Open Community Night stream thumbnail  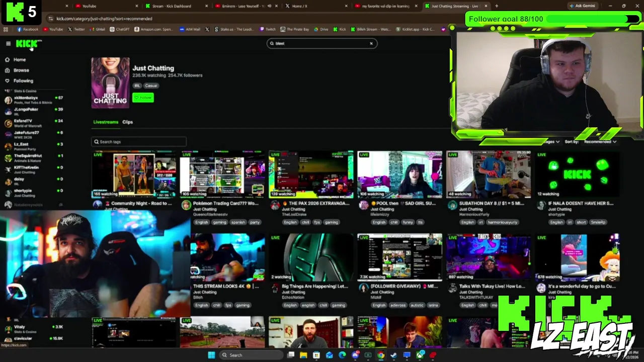(x=133, y=174)
